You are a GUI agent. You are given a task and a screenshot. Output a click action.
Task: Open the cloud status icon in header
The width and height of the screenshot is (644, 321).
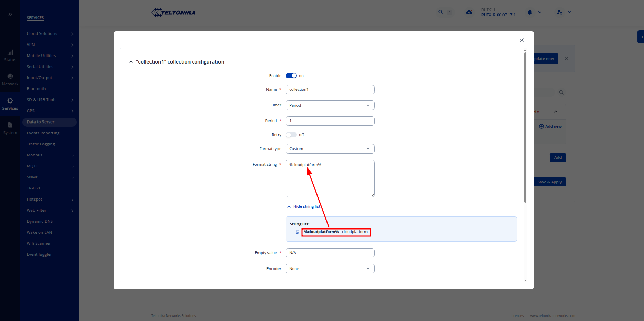pos(469,12)
